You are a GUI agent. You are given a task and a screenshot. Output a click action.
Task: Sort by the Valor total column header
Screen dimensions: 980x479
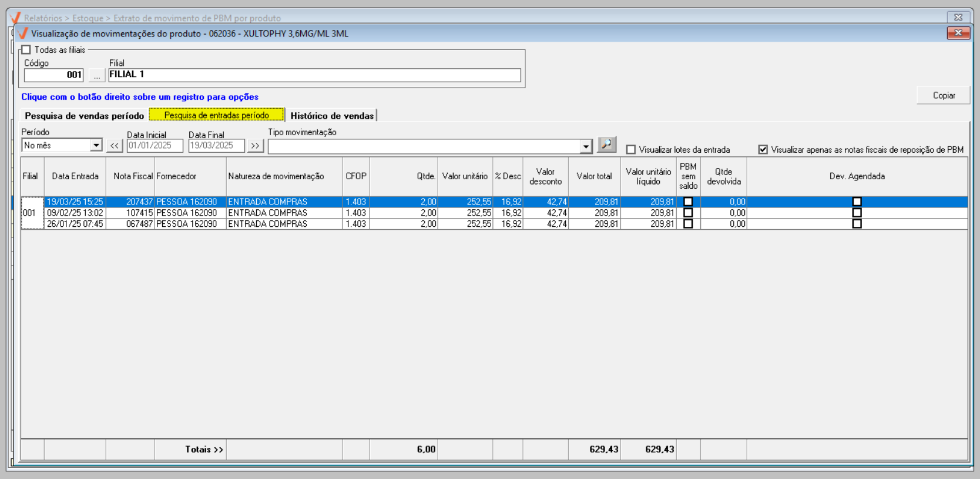[x=594, y=176]
